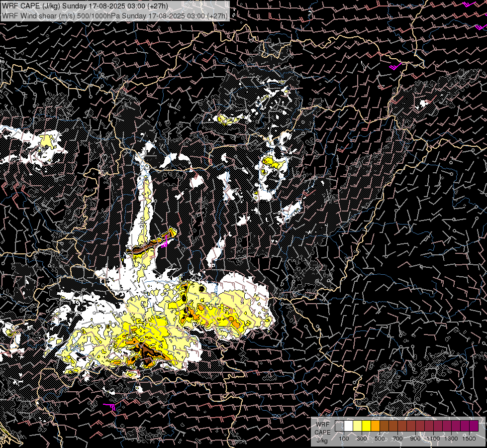Select the 1200–1300 J/kg legend swatch
This screenshot has height=448, width=487.
coord(447,426)
